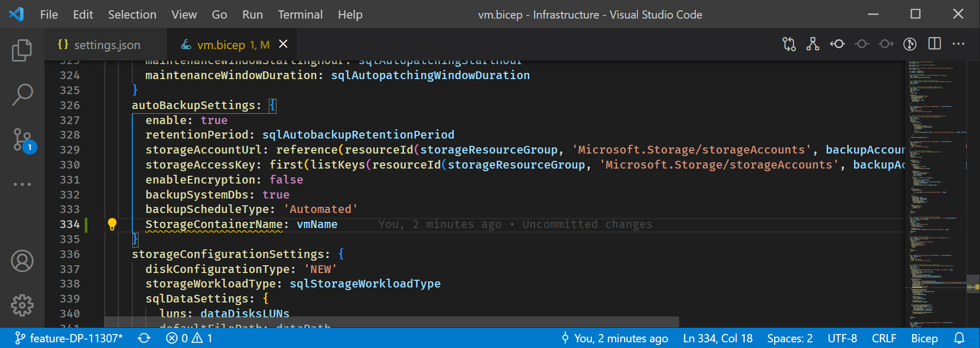This screenshot has width=980, height=348.
Task: Click line number 329 in the gutter
Action: tap(70, 150)
